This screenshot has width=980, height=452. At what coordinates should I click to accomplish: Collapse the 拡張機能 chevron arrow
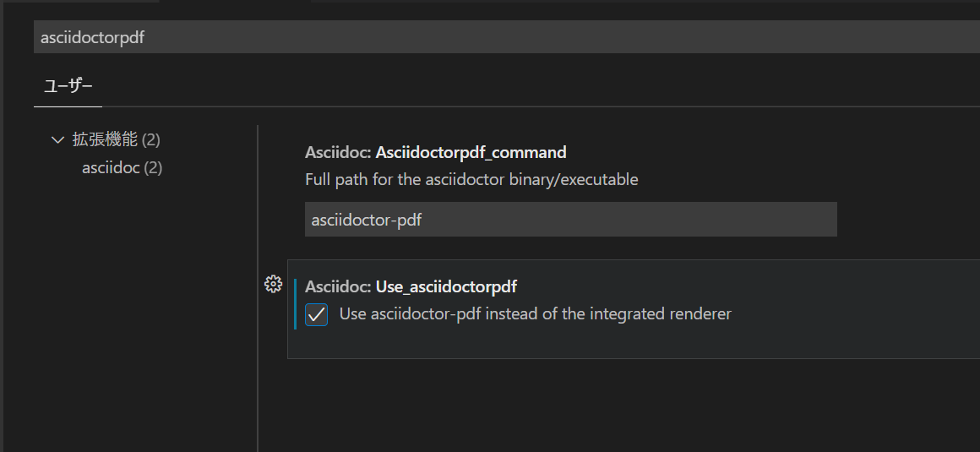point(57,139)
